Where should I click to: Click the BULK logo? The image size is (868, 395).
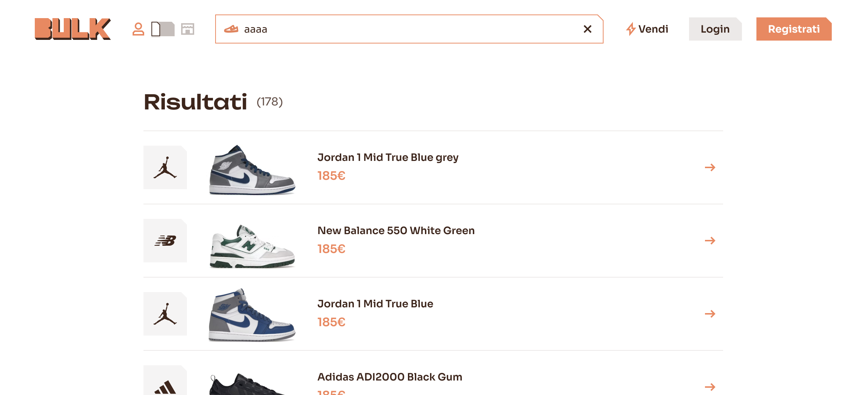tap(72, 29)
